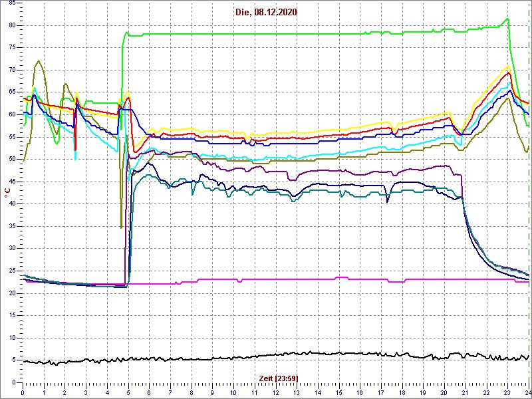Click hour 2 on the time axis

[65, 392]
